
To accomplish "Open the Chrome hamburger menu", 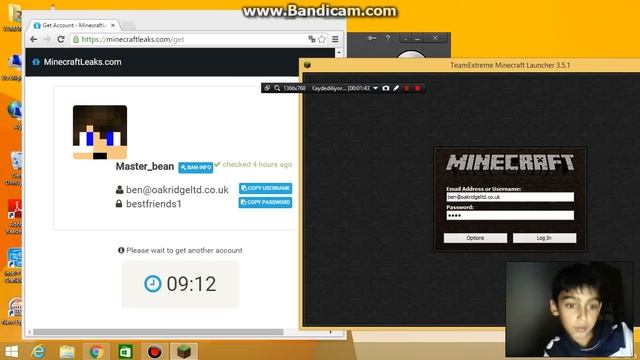I will 335,39.
